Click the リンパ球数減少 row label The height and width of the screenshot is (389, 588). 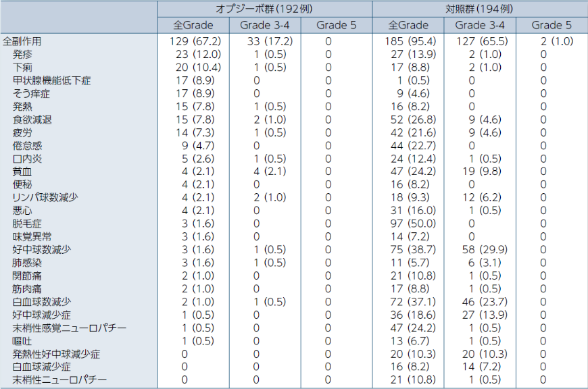pyautogui.click(x=45, y=197)
